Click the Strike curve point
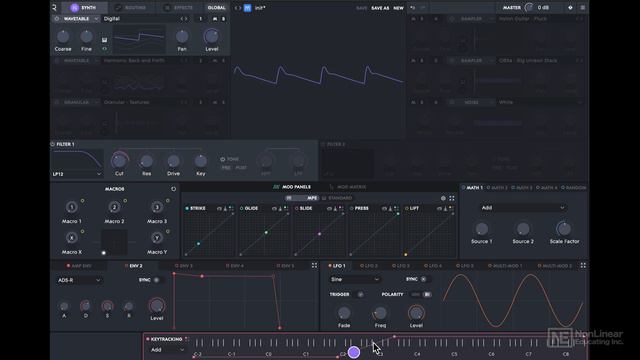The width and height of the screenshot is (640, 360). point(198,244)
